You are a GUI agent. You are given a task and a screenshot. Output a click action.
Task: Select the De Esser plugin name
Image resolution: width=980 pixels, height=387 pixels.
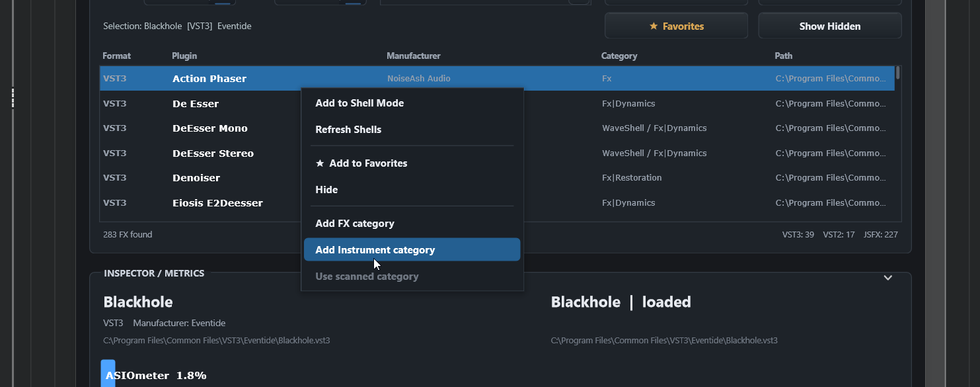coord(196,104)
